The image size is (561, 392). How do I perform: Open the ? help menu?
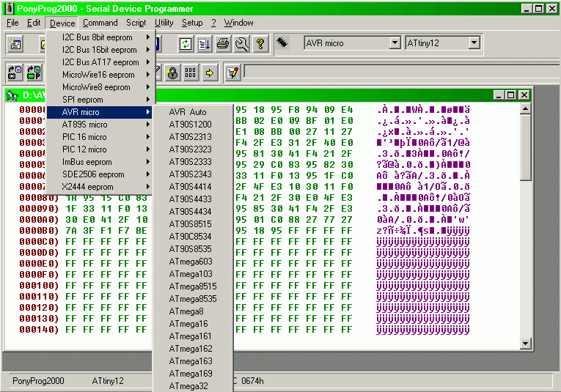point(213,23)
